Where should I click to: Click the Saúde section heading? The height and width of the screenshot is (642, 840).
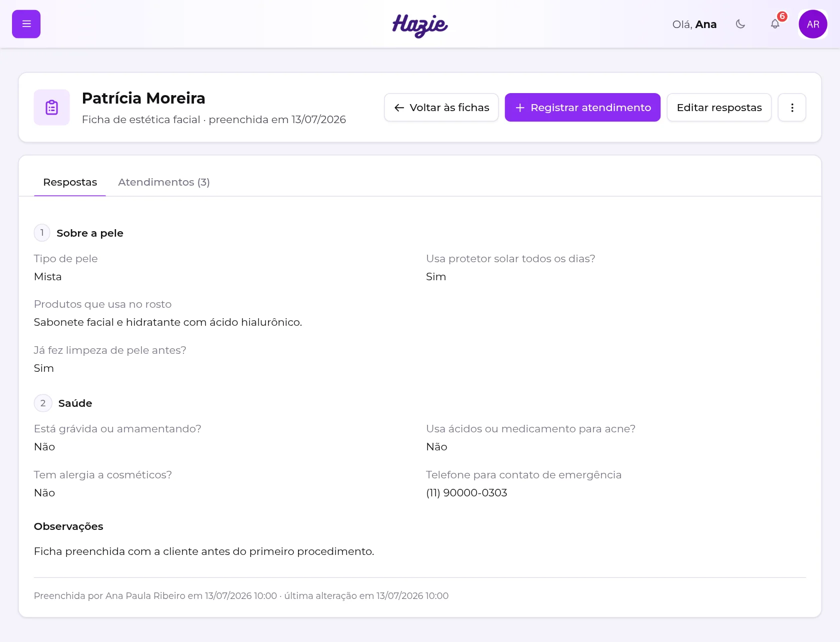coord(75,403)
